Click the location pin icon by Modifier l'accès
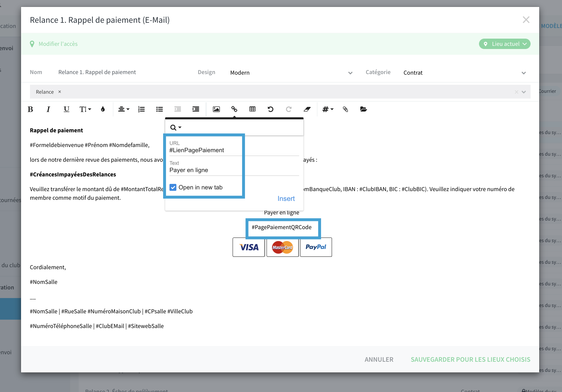 tap(32, 44)
